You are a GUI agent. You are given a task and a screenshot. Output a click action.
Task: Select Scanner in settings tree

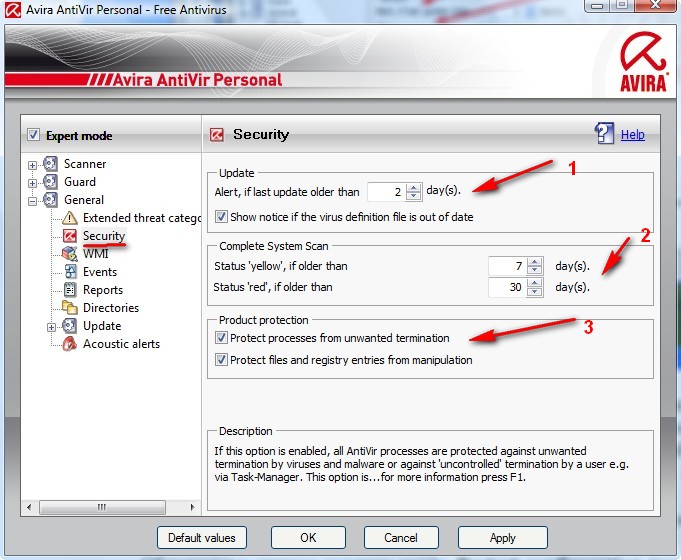tap(85, 164)
